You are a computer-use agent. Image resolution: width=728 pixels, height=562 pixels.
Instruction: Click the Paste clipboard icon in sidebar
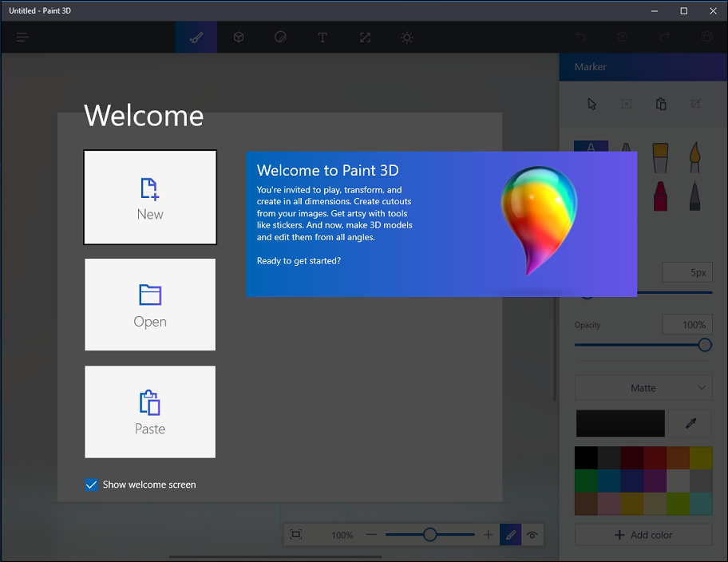661,104
